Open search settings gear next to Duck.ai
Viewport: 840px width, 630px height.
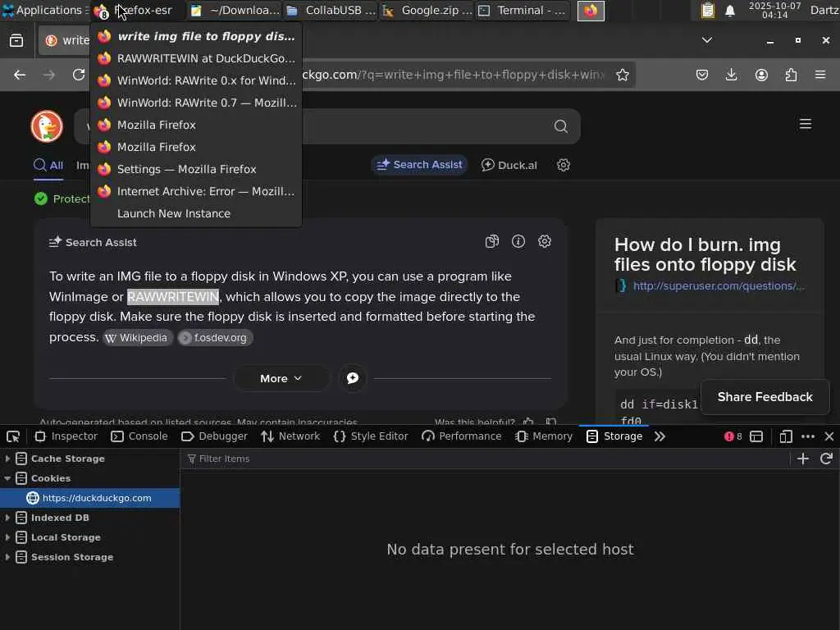(x=563, y=165)
